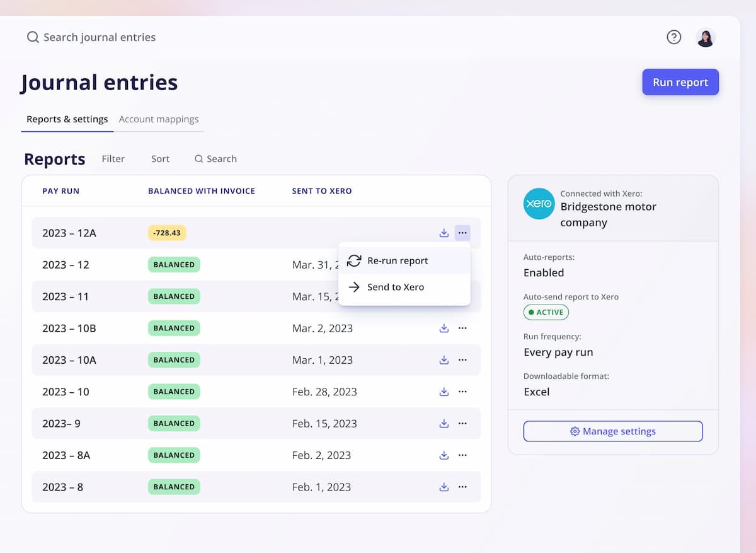Download the 2023 – 8 report
The width and height of the screenshot is (756, 553).
tap(444, 487)
